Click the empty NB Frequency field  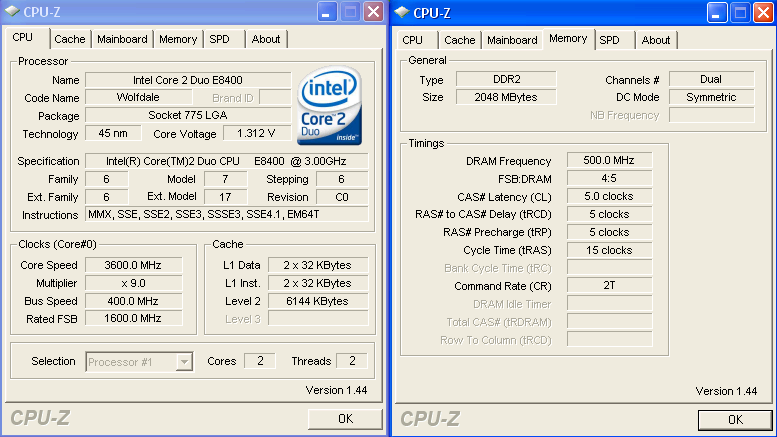tap(711, 115)
